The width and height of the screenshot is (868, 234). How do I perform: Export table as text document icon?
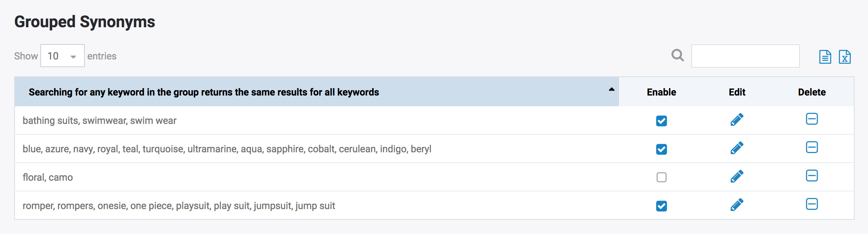pyautogui.click(x=825, y=57)
